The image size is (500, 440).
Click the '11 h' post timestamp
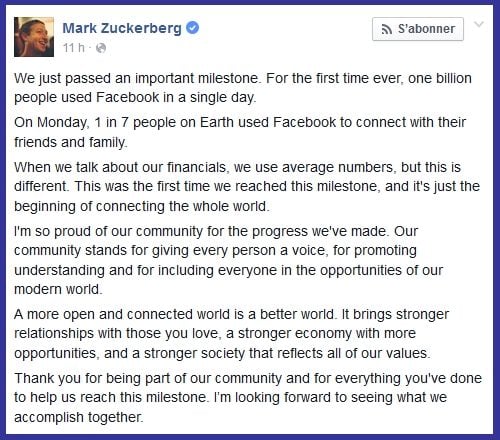74,48
